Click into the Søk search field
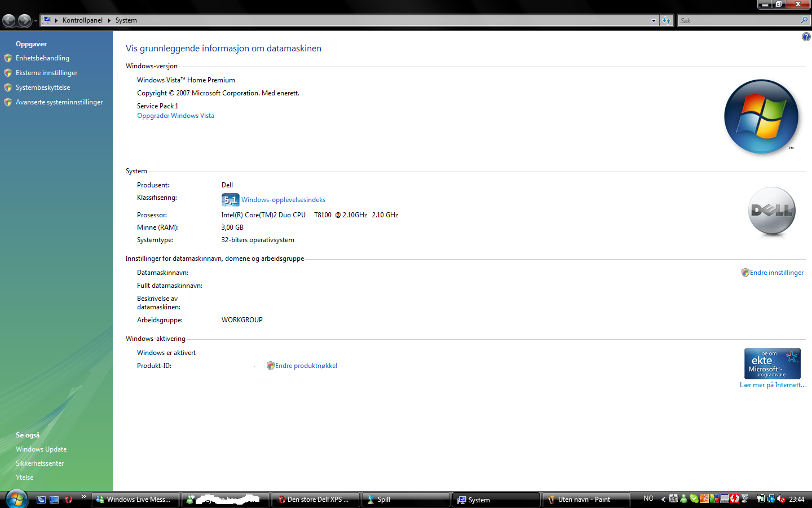This screenshot has width=812, height=508. (739, 20)
